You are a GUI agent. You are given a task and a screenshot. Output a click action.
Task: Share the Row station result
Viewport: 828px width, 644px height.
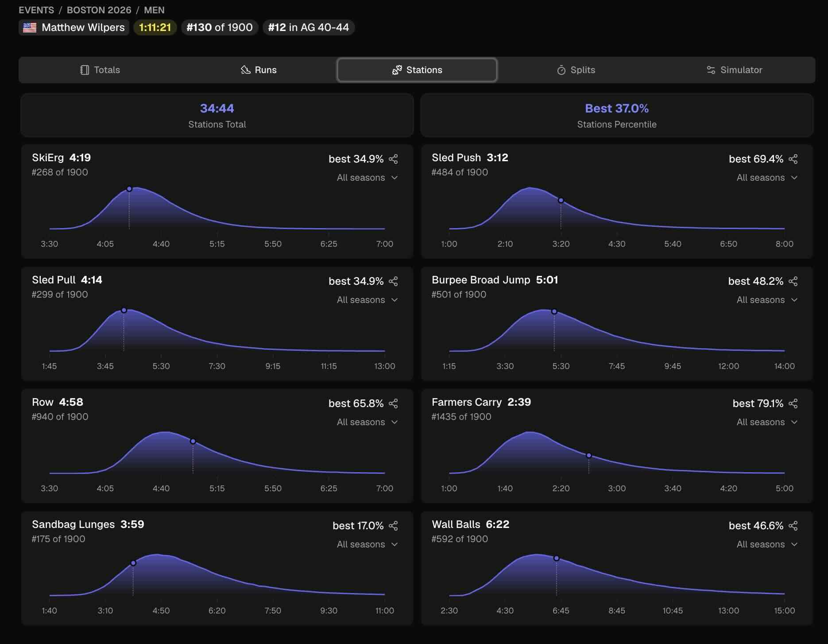click(393, 403)
